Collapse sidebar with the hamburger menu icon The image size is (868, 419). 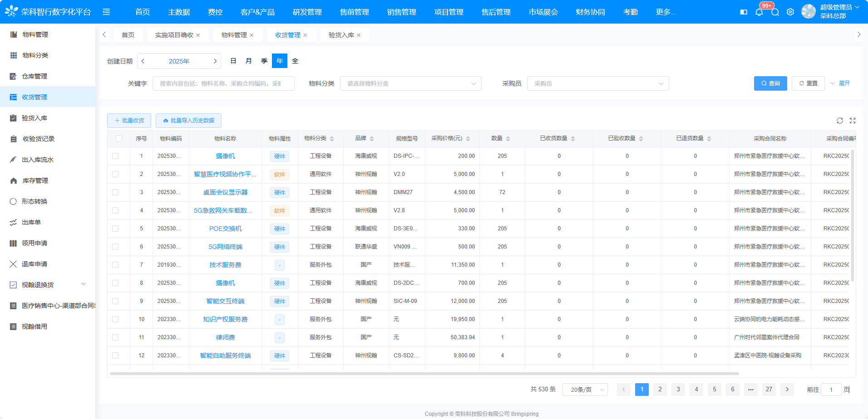pyautogui.click(x=106, y=12)
